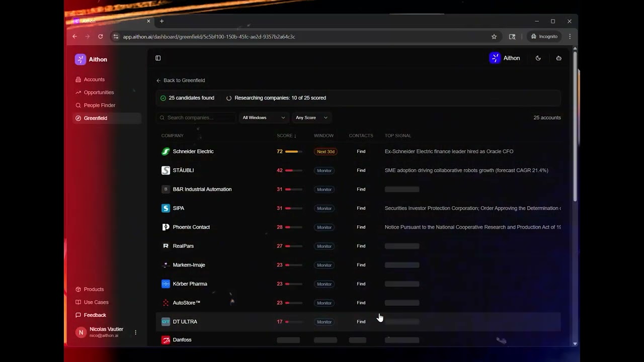Find contacts for SIPA
This screenshot has height=362, width=644.
(361, 208)
